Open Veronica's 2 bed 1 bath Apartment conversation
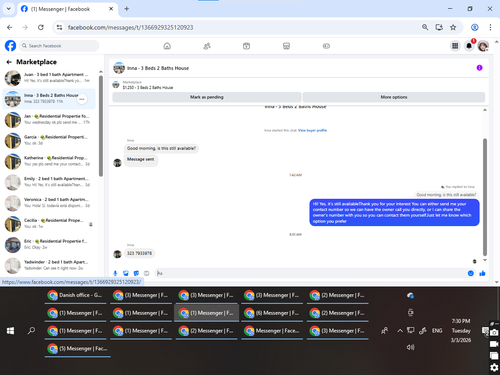 49,203
